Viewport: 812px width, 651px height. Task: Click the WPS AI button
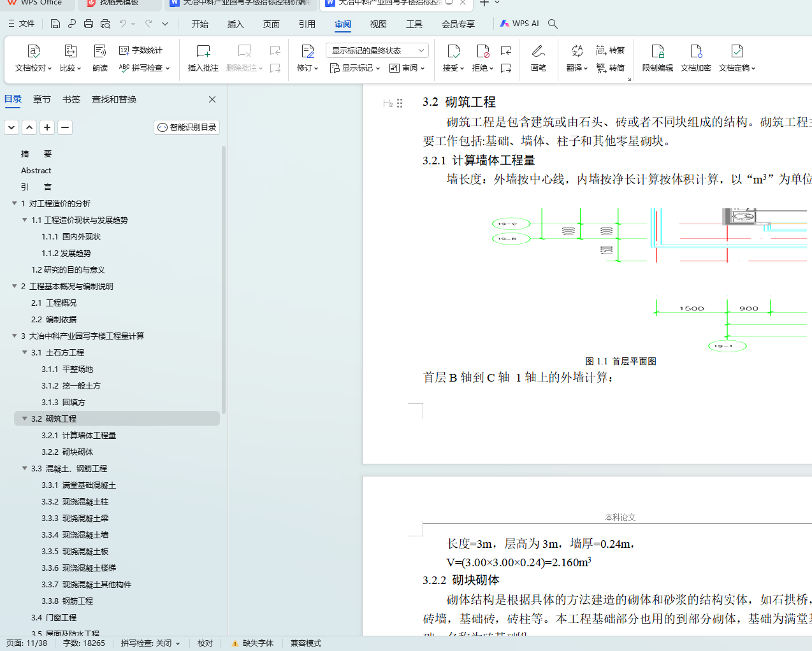click(519, 24)
